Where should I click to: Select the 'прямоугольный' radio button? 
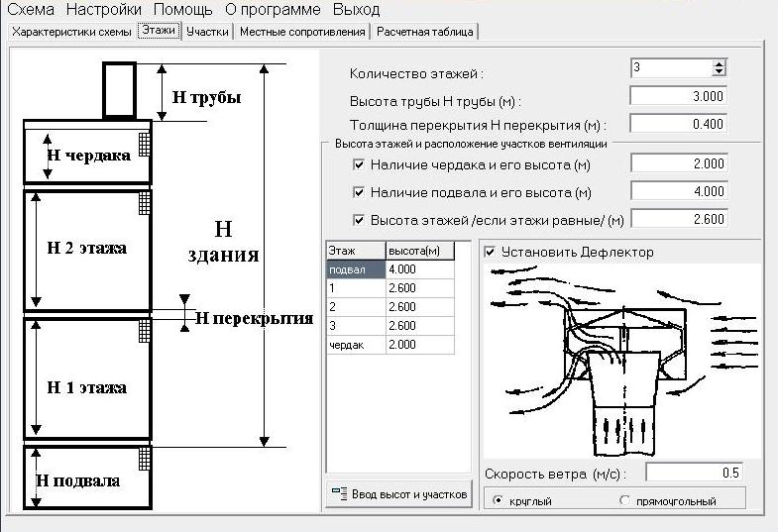pyautogui.click(x=625, y=500)
